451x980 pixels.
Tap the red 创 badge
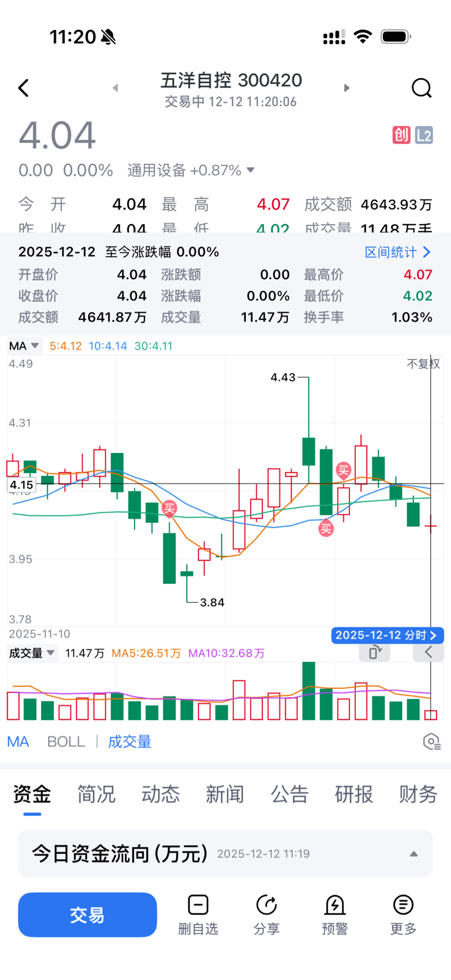click(401, 136)
